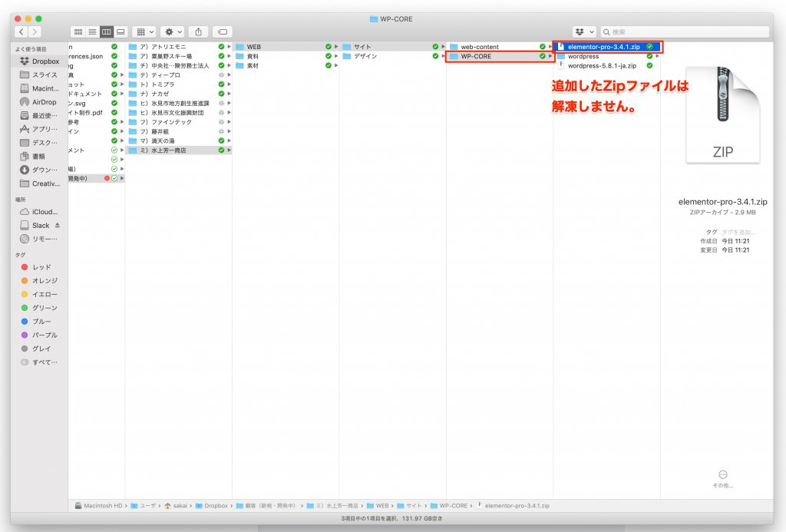Open AirDrop from the sidebar

[x=44, y=102]
